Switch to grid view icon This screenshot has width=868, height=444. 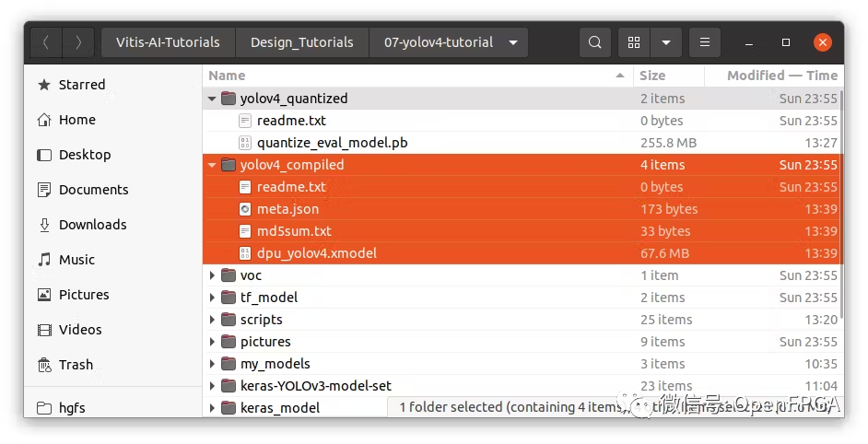[x=634, y=42]
